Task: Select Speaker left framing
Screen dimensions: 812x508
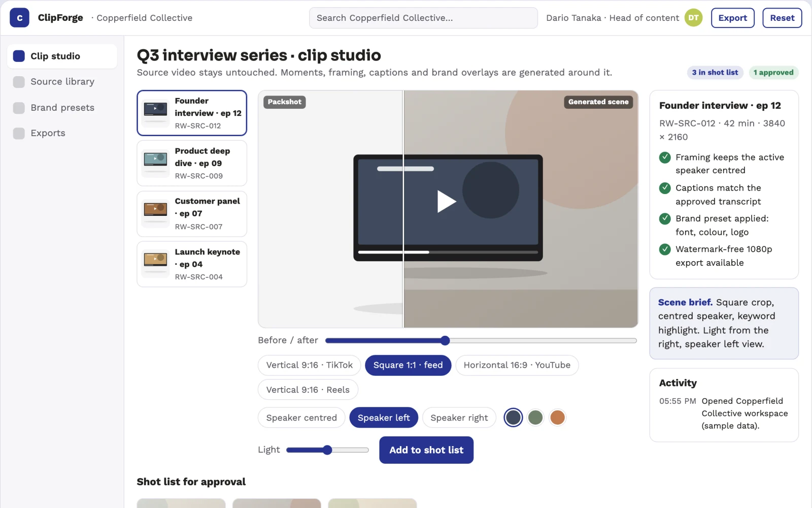Action: (x=384, y=418)
